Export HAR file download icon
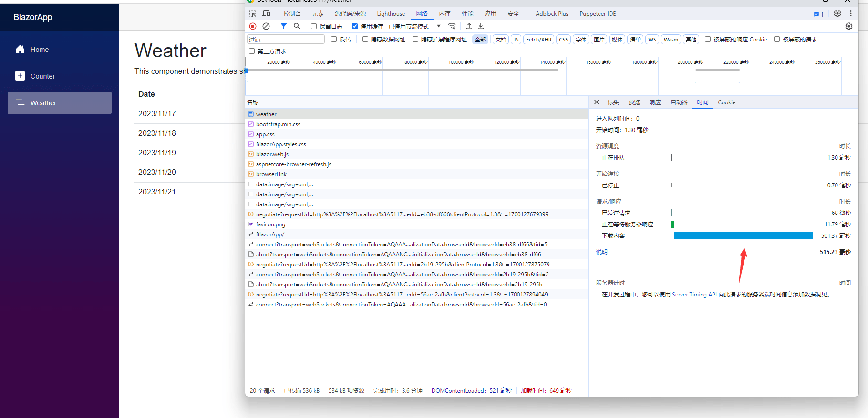Viewport: 868px width, 418px height. [481, 26]
